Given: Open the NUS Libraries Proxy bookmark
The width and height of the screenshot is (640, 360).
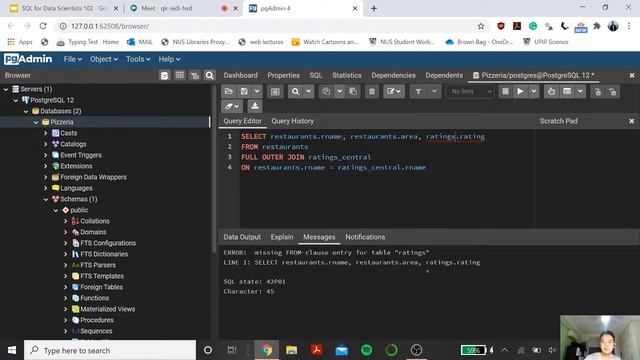Looking at the screenshot, I should click(195, 42).
